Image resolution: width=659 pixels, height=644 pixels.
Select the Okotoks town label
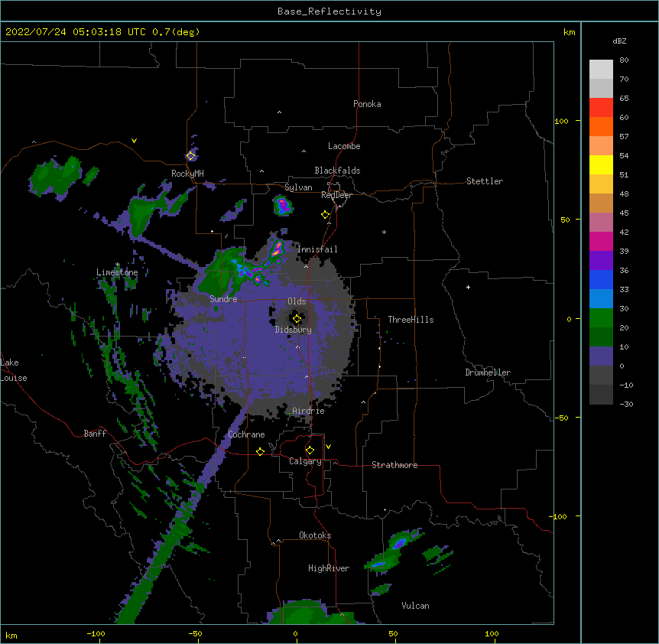[x=315, y=535]
